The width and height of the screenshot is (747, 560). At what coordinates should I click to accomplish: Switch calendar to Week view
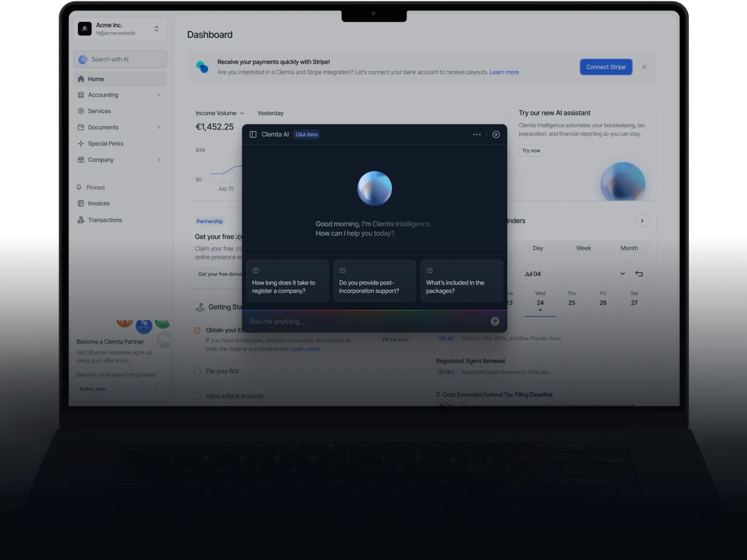(584, 248)
